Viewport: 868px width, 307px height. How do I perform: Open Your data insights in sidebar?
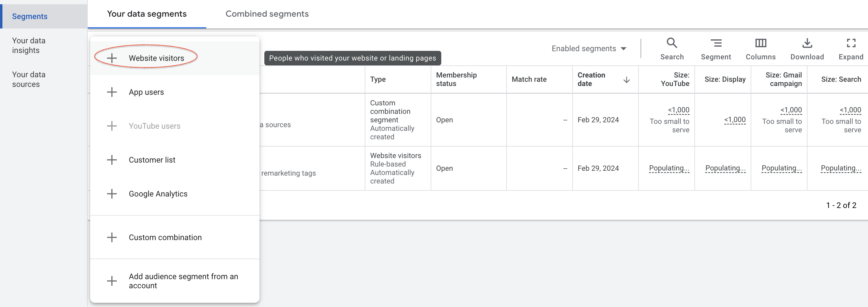point(29,45)
